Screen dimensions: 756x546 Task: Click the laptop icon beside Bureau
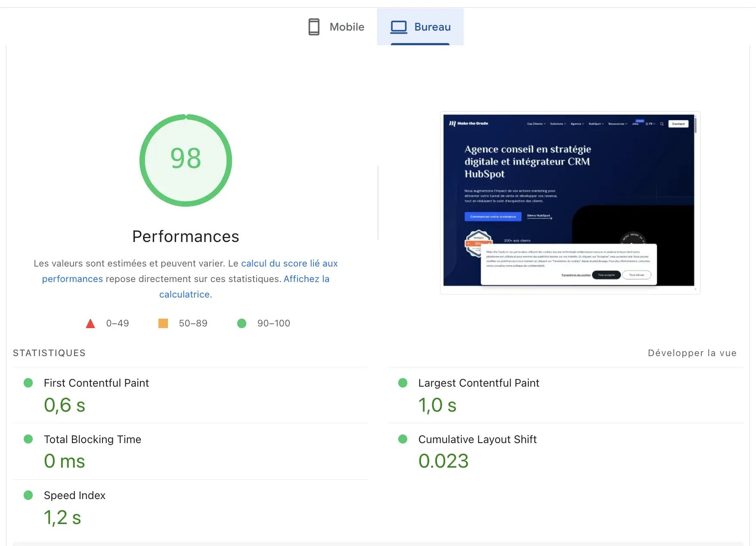point(399,27)
